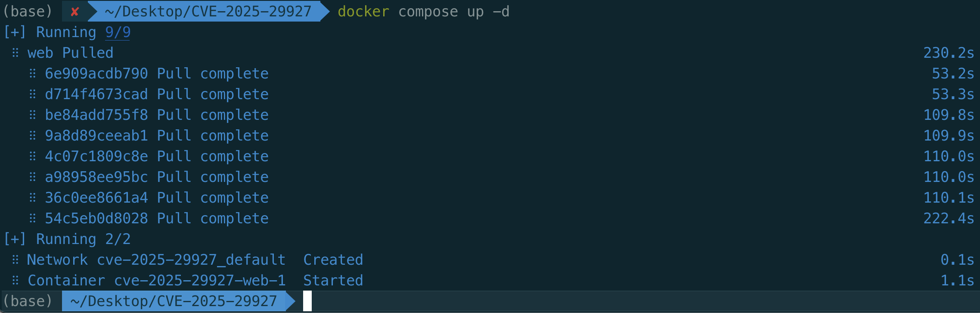Click the bottom prompt path segment

pyautogui.click(x=174, y=301)
